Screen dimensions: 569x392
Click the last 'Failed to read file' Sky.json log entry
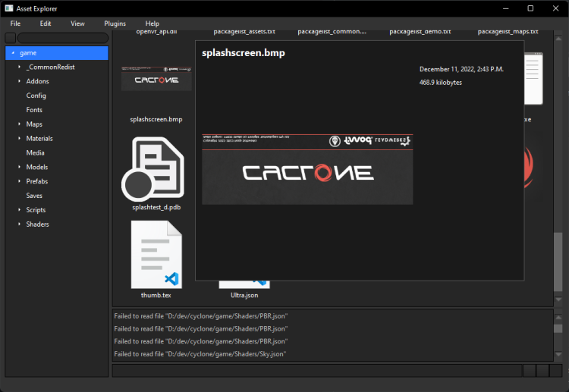200,354
